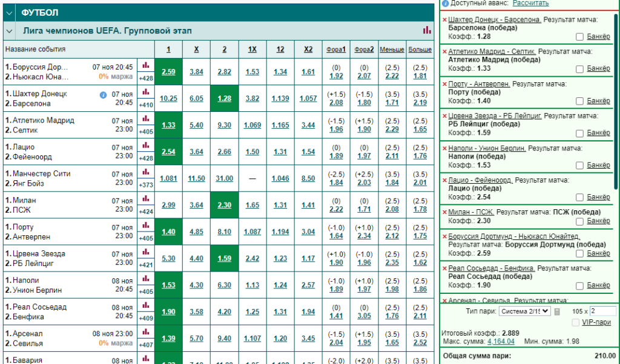The height and width of the screenshot is (364, 620).
Task: Click the Фора1 column header
Action: [336, 50]
